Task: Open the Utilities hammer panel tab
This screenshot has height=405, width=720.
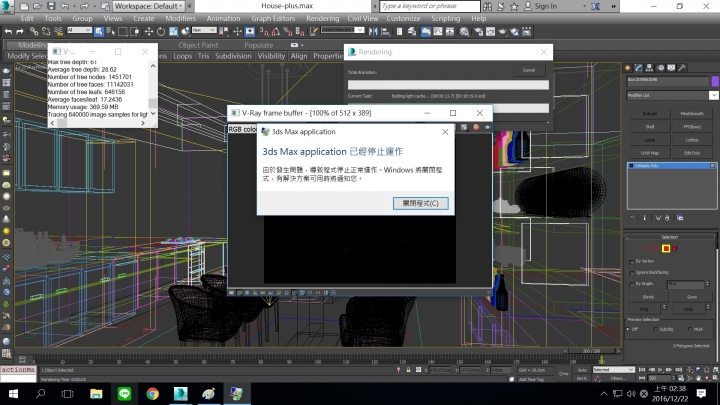Action: pos(682,68)
